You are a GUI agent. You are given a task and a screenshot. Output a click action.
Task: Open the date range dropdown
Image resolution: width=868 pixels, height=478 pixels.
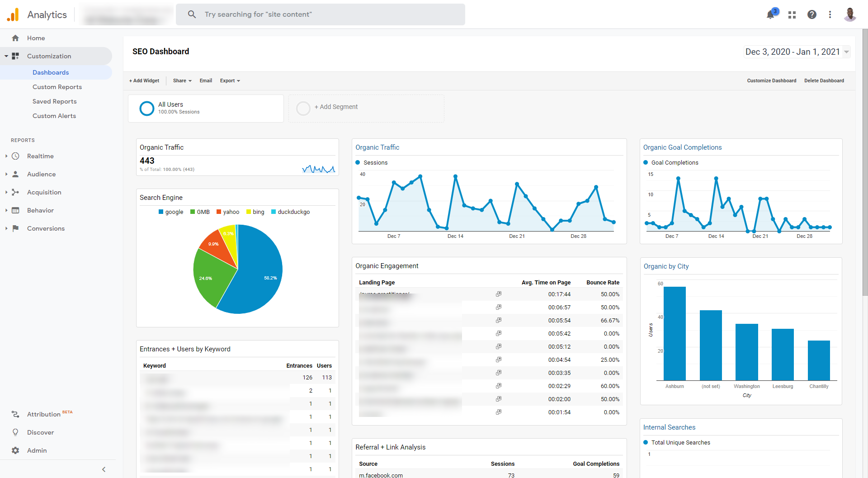coord(797,52)
